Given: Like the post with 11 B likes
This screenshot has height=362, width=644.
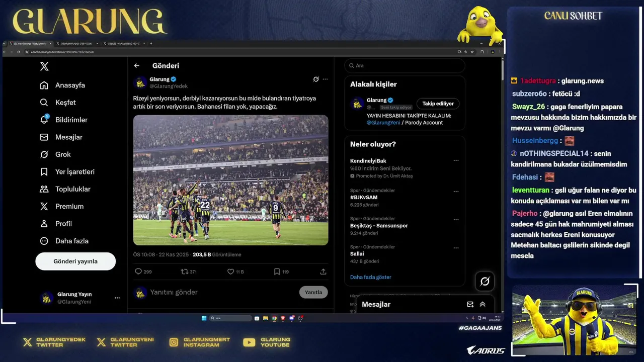Looking at the screenshot, I should 230,271.
